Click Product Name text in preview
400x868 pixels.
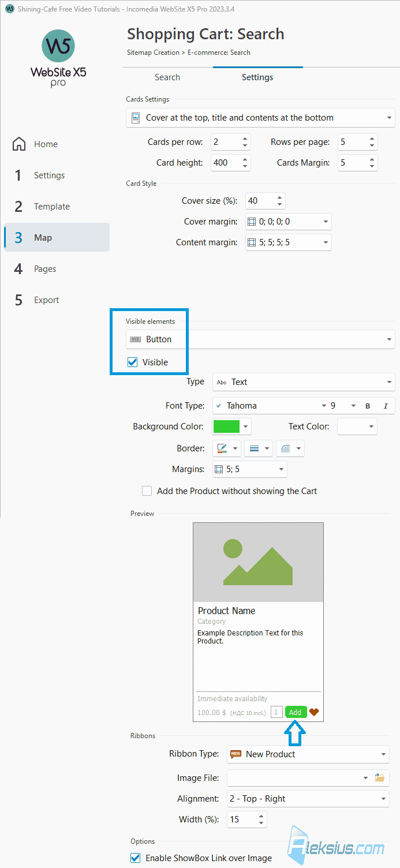coord(226,611)
